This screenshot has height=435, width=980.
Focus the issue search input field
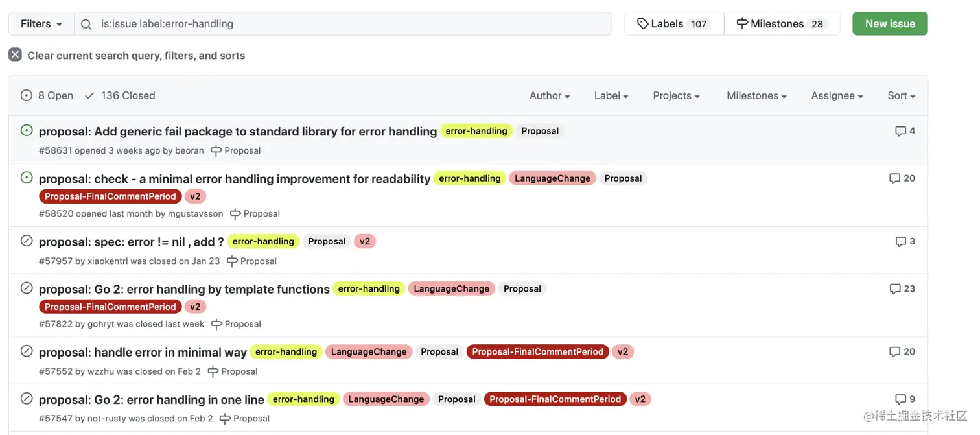click(x=350, y=24)
